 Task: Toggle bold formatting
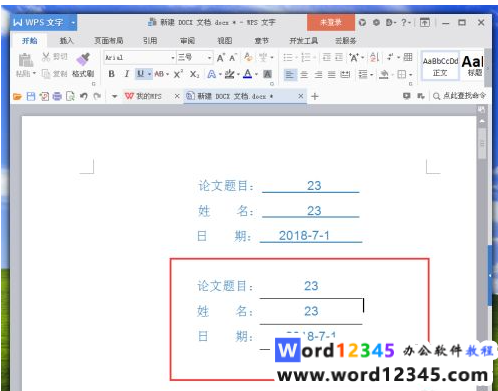pos(112,74)
